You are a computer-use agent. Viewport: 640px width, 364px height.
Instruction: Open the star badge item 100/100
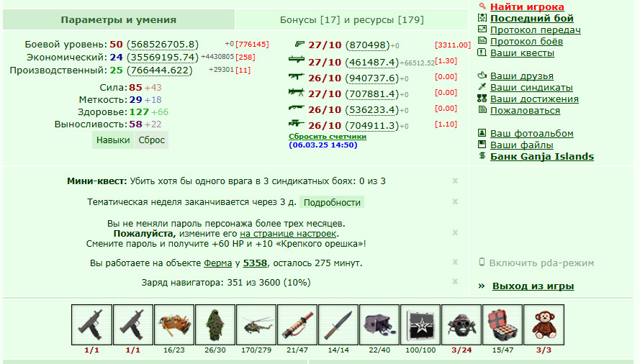[420, 325]
